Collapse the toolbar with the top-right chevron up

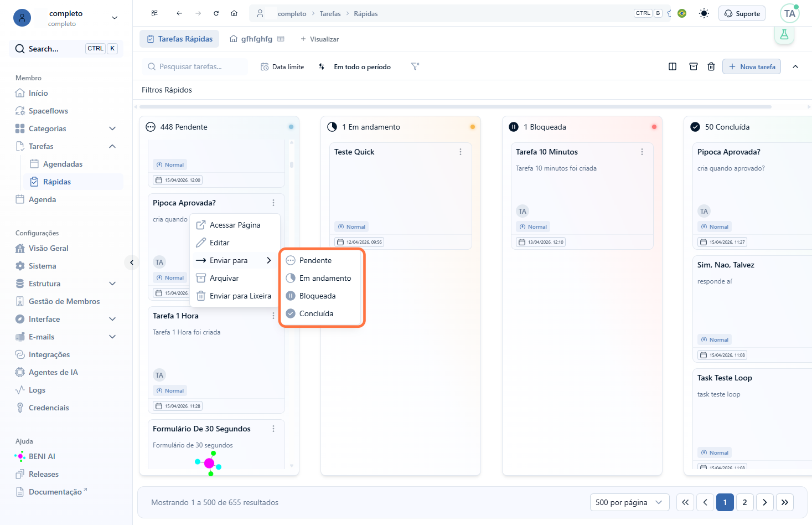point(795,66)
